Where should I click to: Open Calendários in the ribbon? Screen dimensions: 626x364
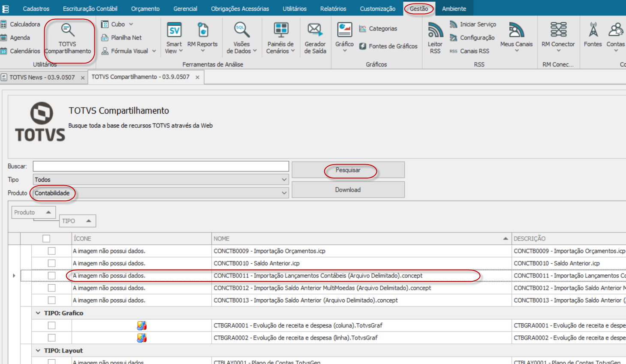pyautogui.click(x=21, y=51)
